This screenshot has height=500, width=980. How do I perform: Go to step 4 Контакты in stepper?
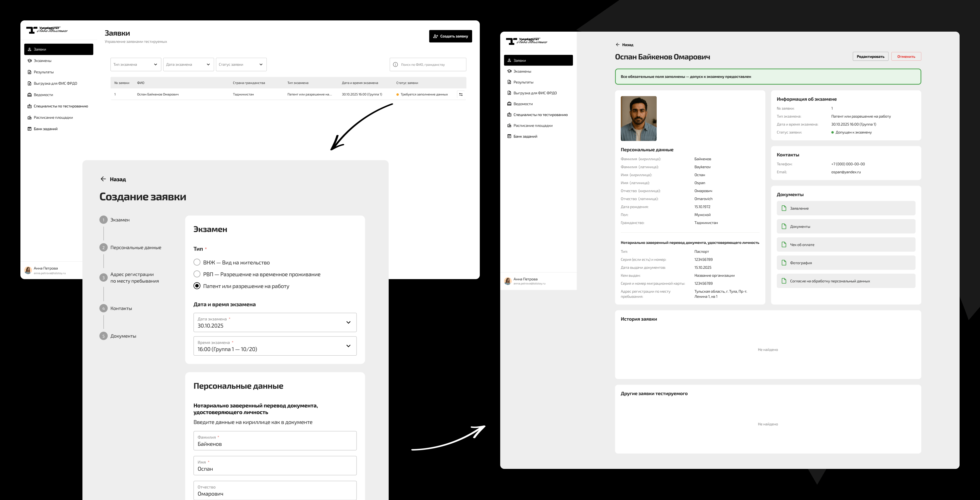click(x=121, y=308)
